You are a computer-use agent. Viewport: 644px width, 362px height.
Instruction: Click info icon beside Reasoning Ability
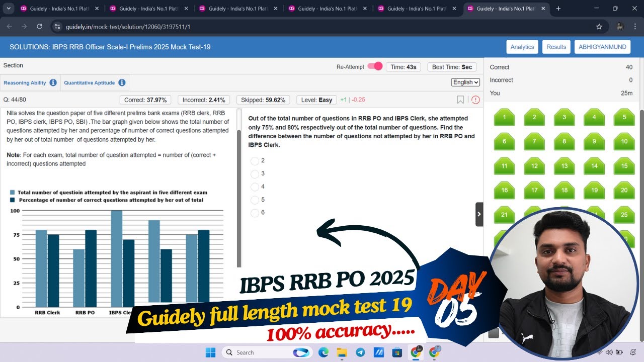click(53, 82)
